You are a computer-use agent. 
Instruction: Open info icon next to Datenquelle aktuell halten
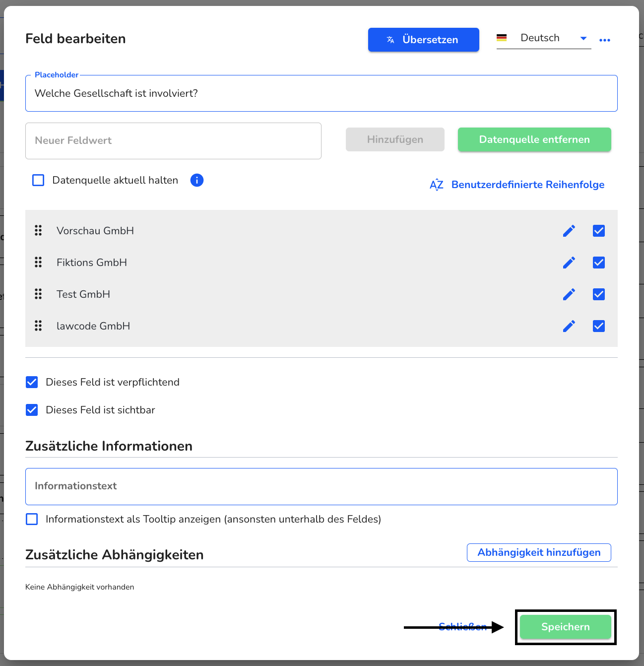point(197,180)
